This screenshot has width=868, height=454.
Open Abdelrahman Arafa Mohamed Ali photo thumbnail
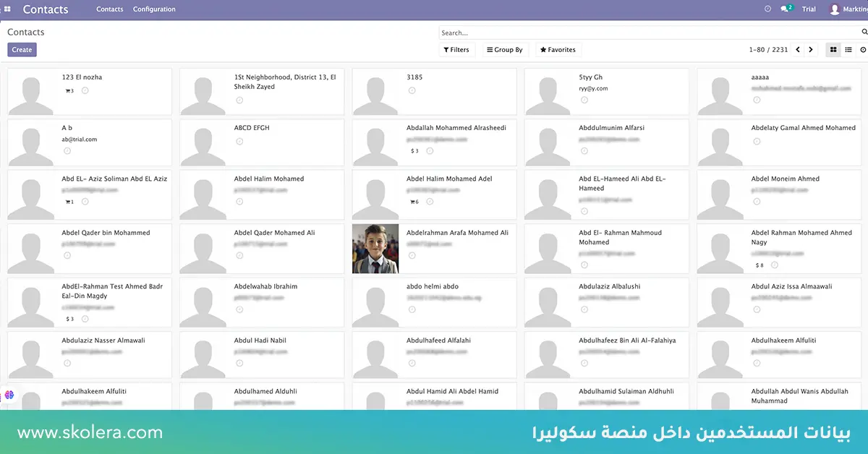coord(375,249)
